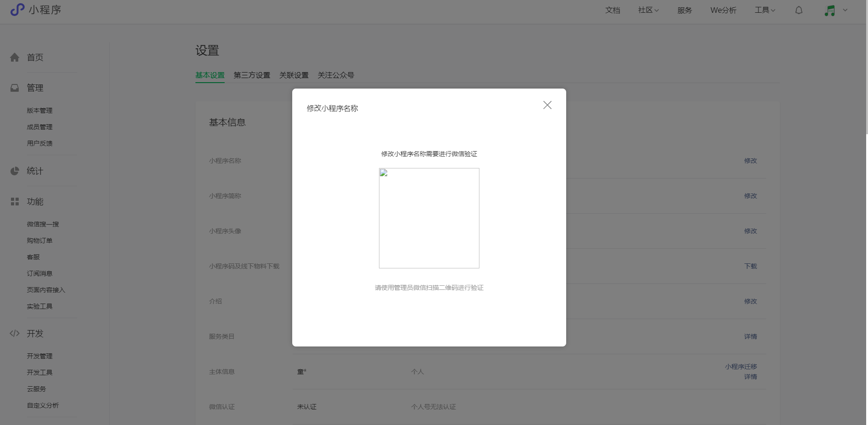The height and width of the screenshot is (425, 868).
Task: Close the 修改小程序名称 dialog
Action: coord(547,105)
